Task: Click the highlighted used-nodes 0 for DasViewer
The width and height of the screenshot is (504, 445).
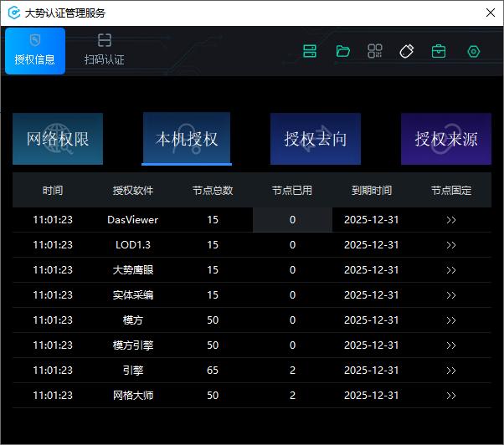Action: (x=292, y=220)
